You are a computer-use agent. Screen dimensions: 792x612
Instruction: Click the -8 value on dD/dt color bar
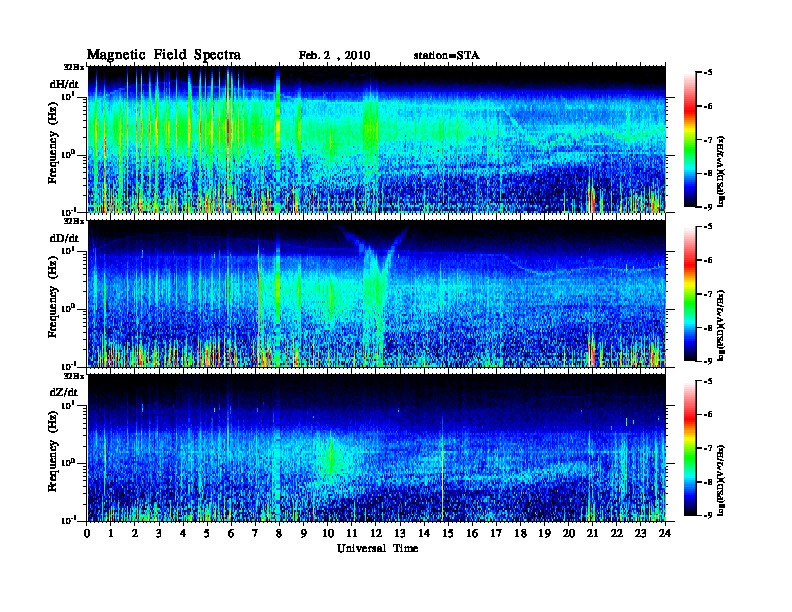click(x=708, y=328)
